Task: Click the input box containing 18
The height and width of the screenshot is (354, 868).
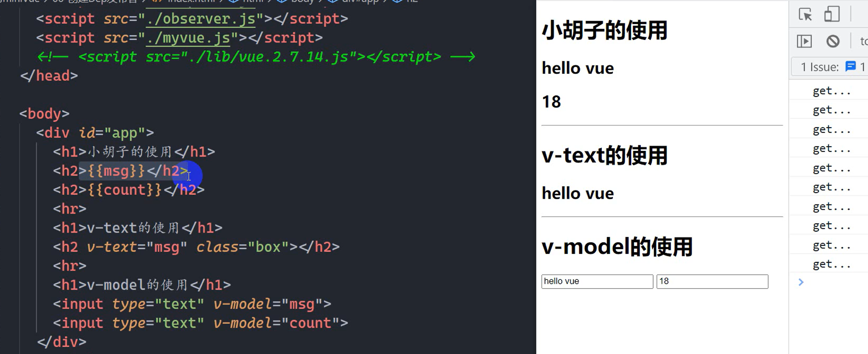Action: coord(712,281)
